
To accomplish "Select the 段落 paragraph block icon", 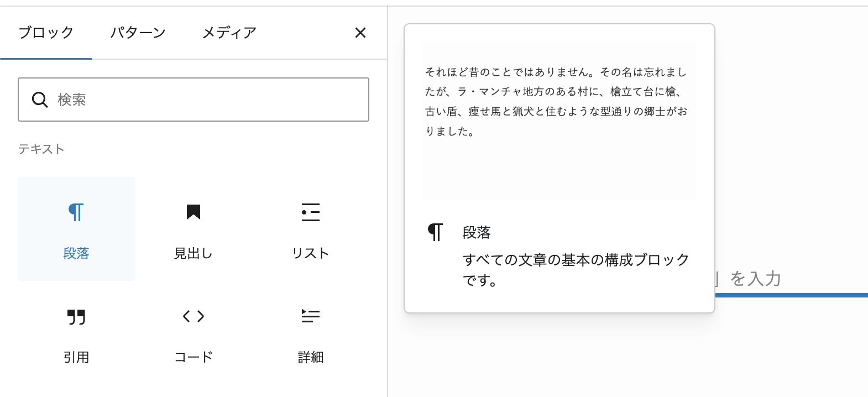I will coord(76,212).
